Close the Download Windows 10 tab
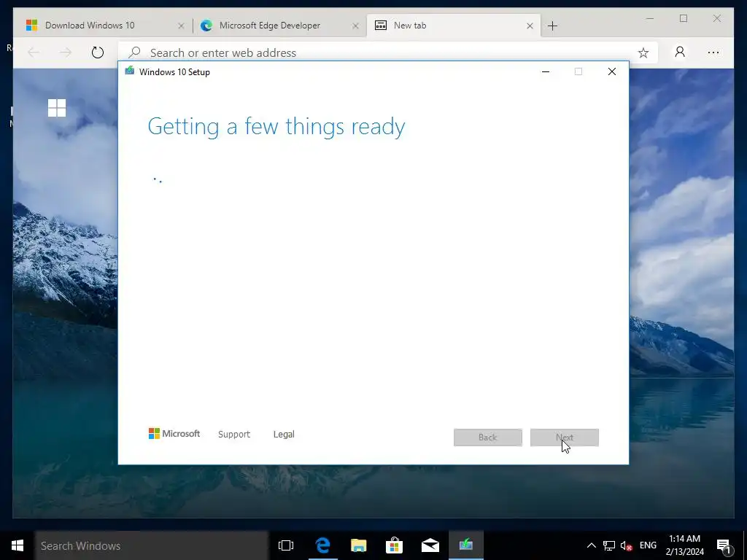The image size is (747, 560). (181, 26)
